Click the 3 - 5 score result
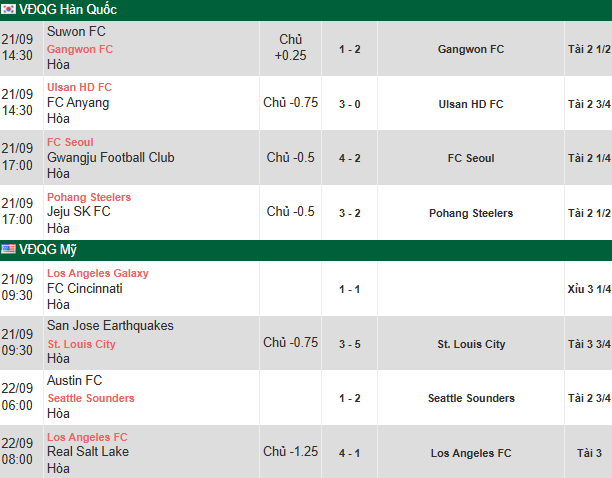612x478 pixels. click(350, 344)
